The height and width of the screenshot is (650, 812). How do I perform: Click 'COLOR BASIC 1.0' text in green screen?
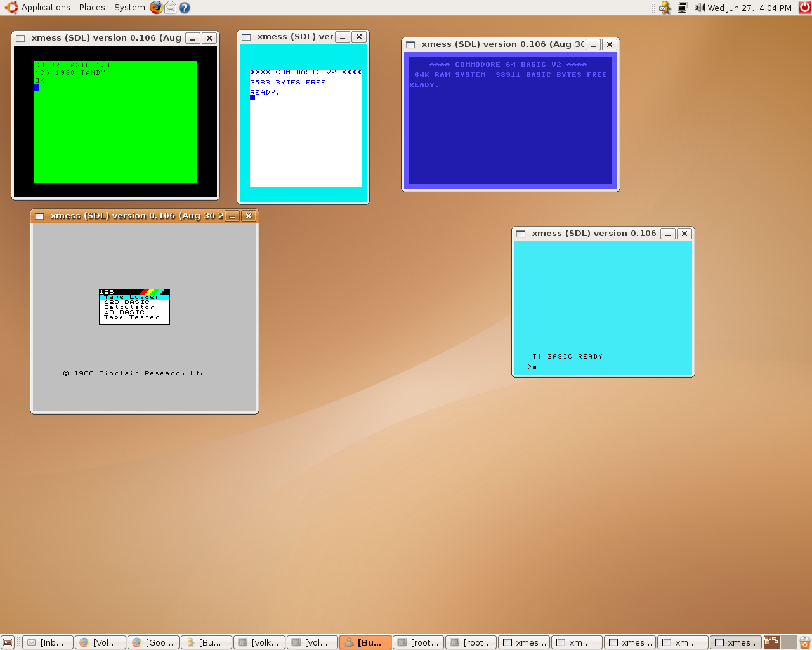pos(72,65)
